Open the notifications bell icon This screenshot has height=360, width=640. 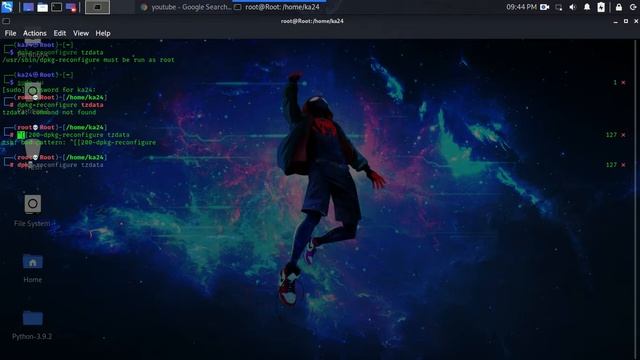(587, 7)
